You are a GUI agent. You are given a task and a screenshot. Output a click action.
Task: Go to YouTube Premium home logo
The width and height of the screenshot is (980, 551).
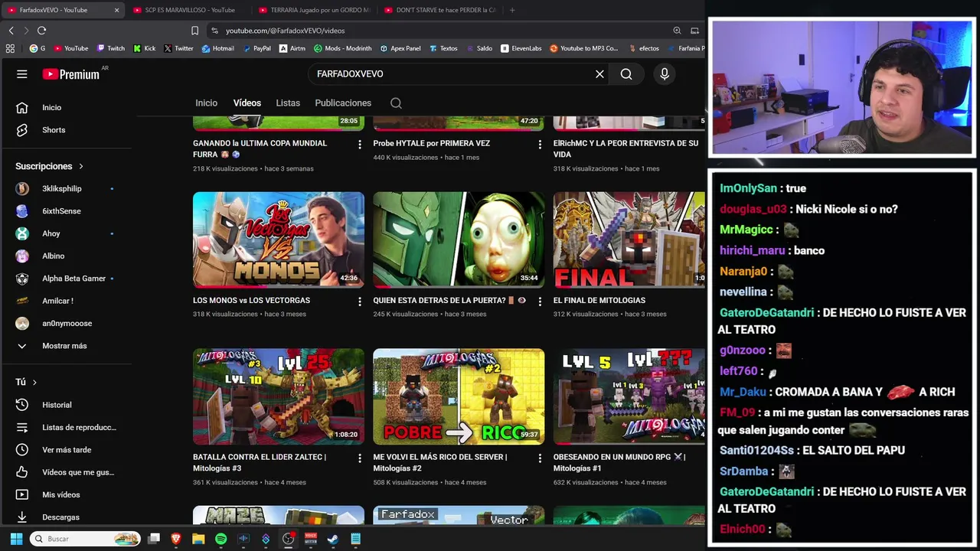point(71,74)
